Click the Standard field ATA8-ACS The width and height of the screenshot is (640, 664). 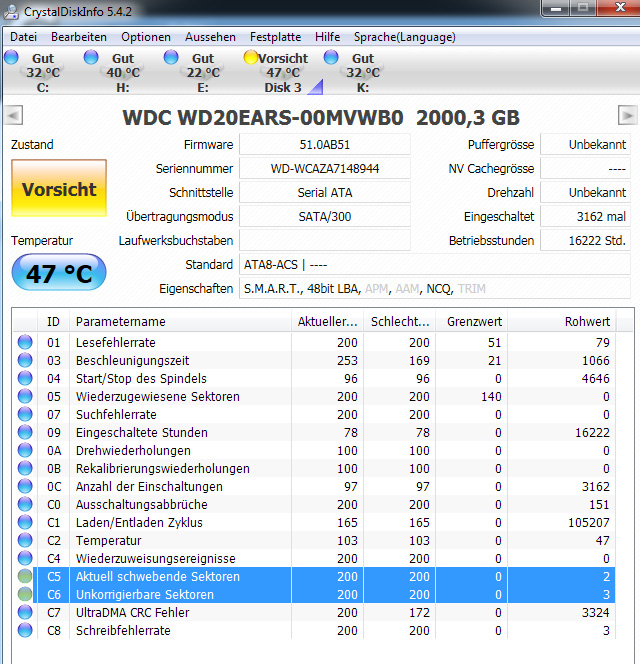pos(435,265)
